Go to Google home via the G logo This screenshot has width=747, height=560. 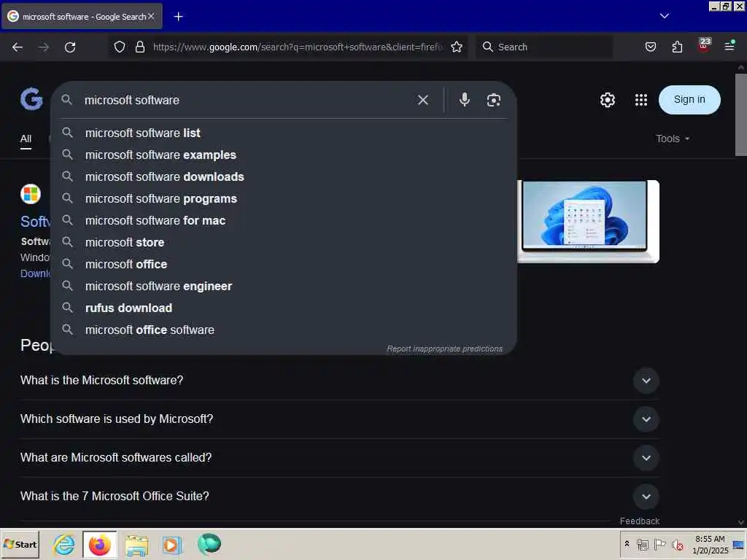pyautogui.click(x=31, y=99)
